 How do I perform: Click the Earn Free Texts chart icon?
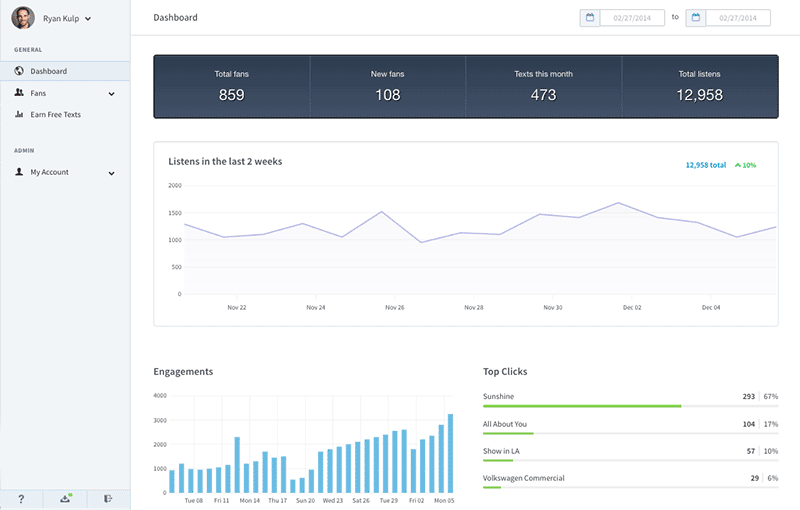19,114
